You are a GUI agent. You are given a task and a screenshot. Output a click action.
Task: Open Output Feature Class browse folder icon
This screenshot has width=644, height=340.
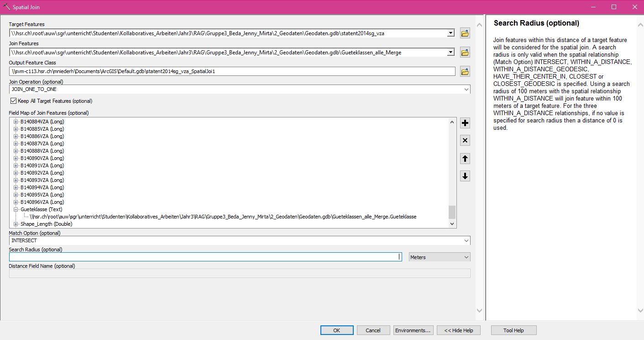pyautogui.click(x=465, y=72)
